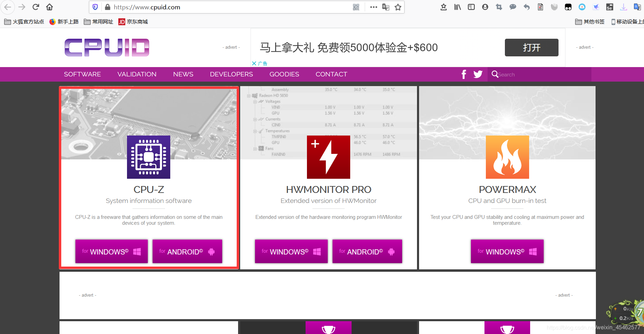This screenshot has width=644, height=334.
Task: Click the browser forward arrow
Action: tap(22, 7)
